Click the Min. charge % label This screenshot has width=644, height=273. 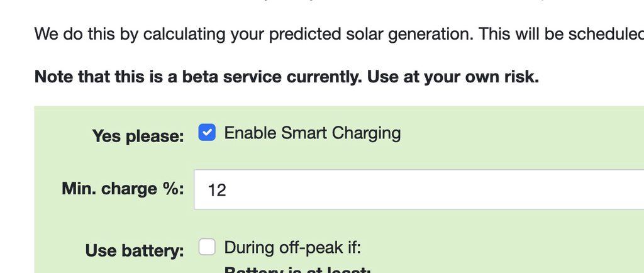(x=123, y=189)
